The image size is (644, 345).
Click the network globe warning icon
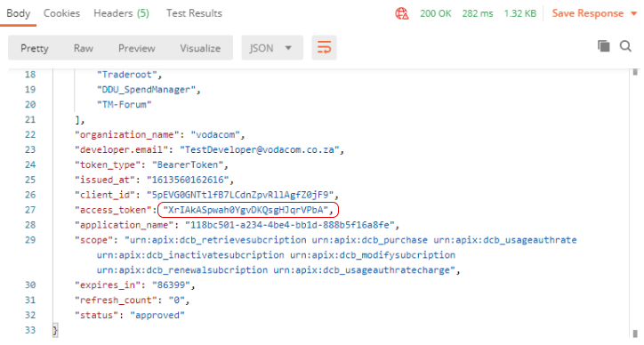(402, 13)
